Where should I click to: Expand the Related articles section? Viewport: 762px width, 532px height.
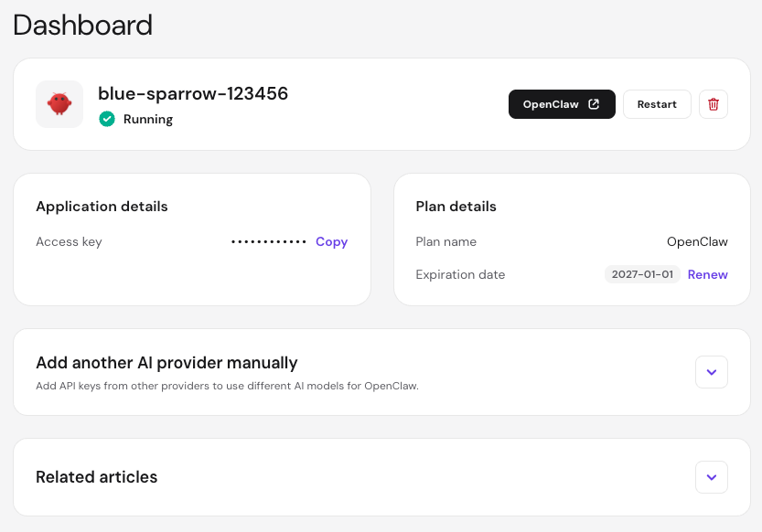712,477
